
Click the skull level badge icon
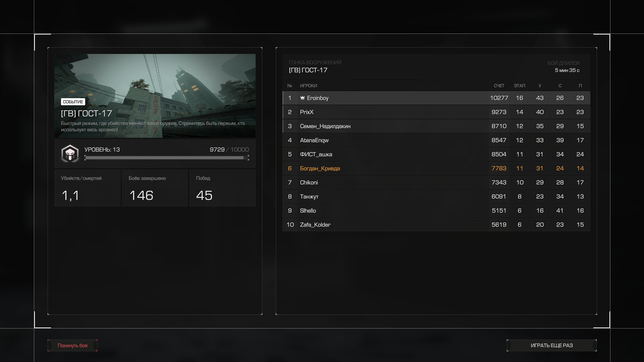[x=70, y=154]
